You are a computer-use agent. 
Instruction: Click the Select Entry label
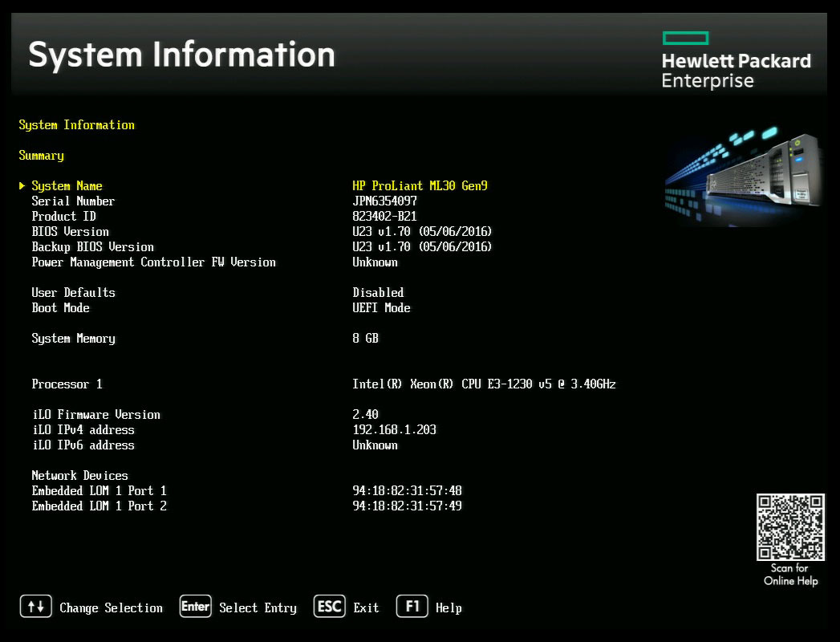coord(258,608)
